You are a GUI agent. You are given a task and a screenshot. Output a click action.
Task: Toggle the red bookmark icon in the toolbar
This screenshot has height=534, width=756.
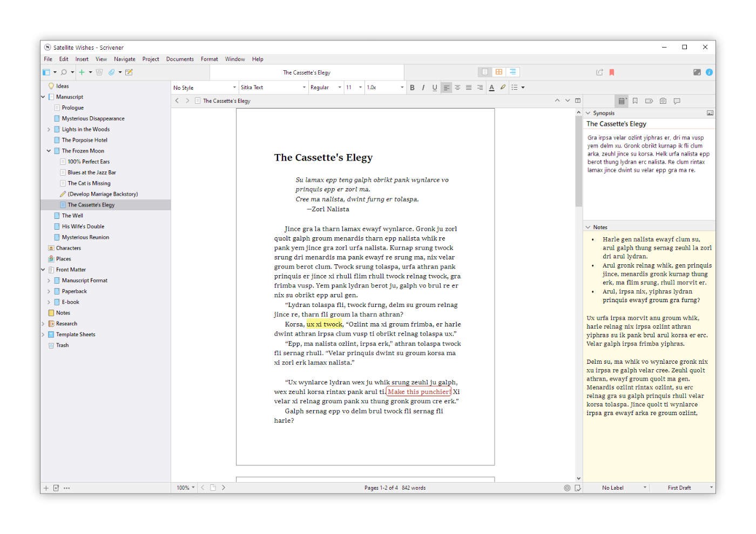click(x=612, y=72)
